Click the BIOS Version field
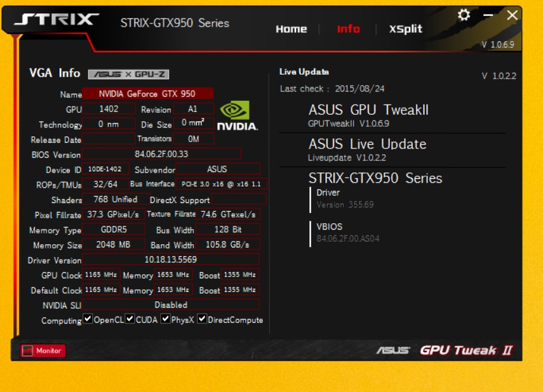543x392 pixels. pyautogui.click(x=161, y=154)
